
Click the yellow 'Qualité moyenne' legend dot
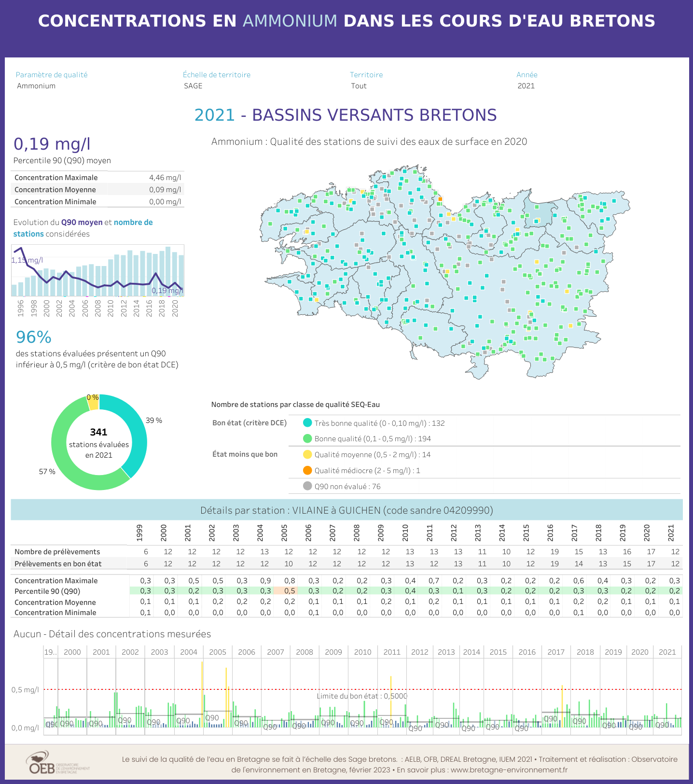coord(307,455)
